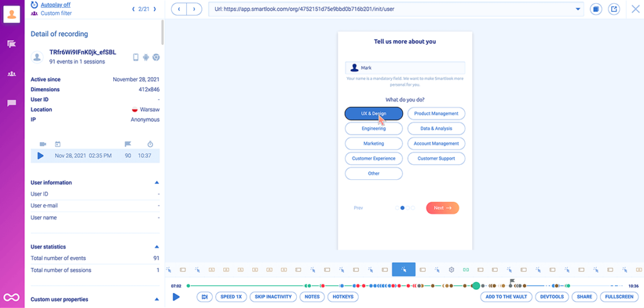Viewport: 644px width, 308px height.
Task: Open the visitors group icon in sidebar
Action: 11,74
